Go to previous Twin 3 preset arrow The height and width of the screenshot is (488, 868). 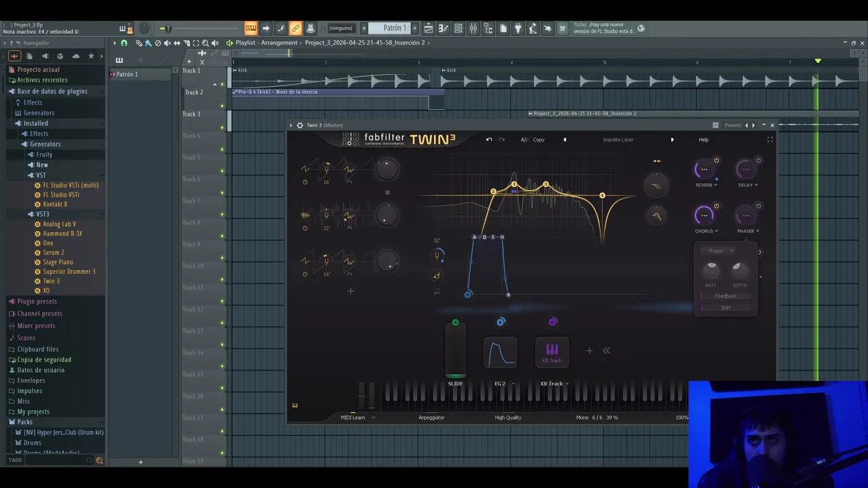click(565, 140)
